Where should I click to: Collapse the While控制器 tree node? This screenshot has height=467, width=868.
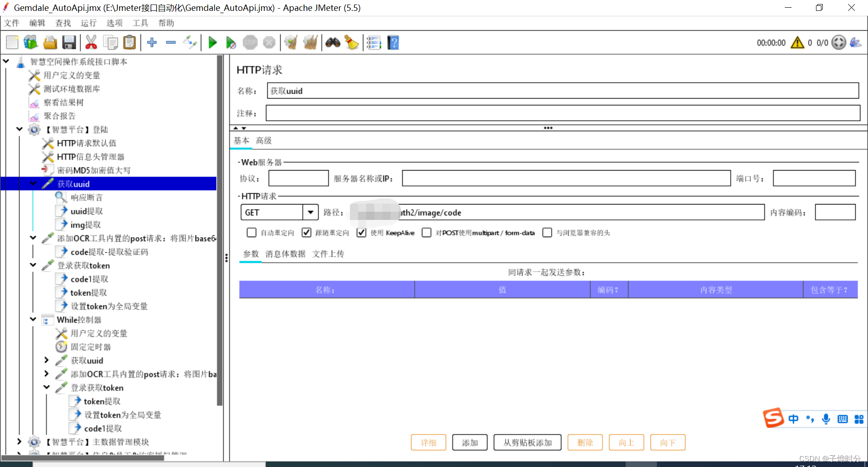(32, 319)
